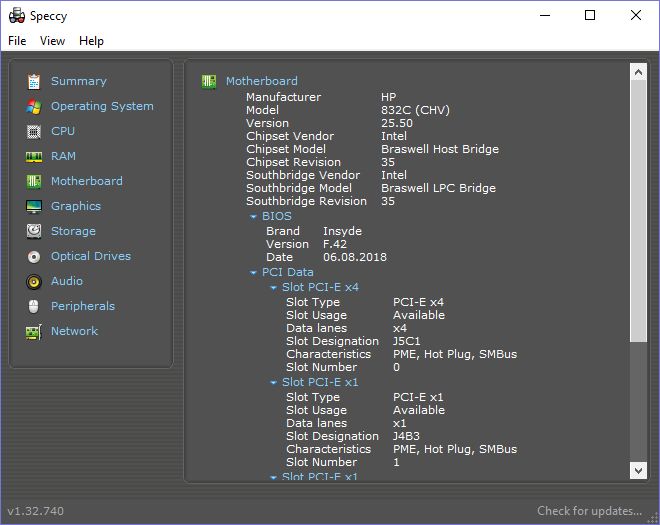This screenshot has height=525, width=660.
Task: Click the Insyde BIOS brand value
Action: pyautogui.click(x=343, y=231)
